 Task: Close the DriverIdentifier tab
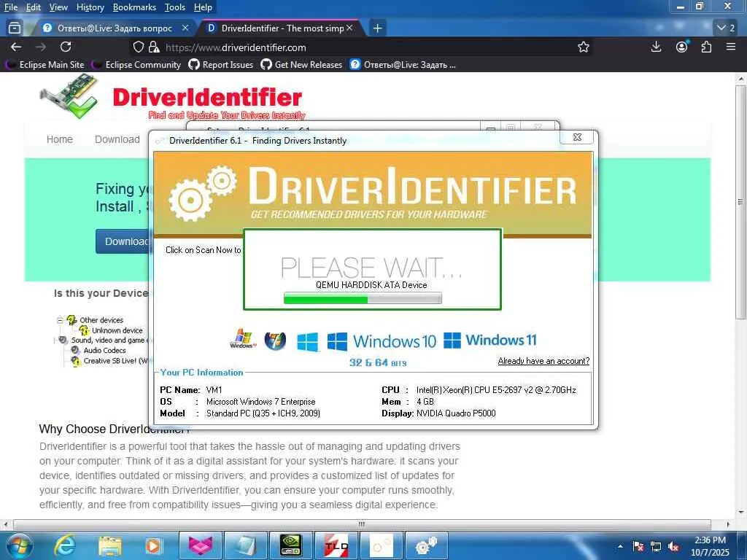click(349, 28)
